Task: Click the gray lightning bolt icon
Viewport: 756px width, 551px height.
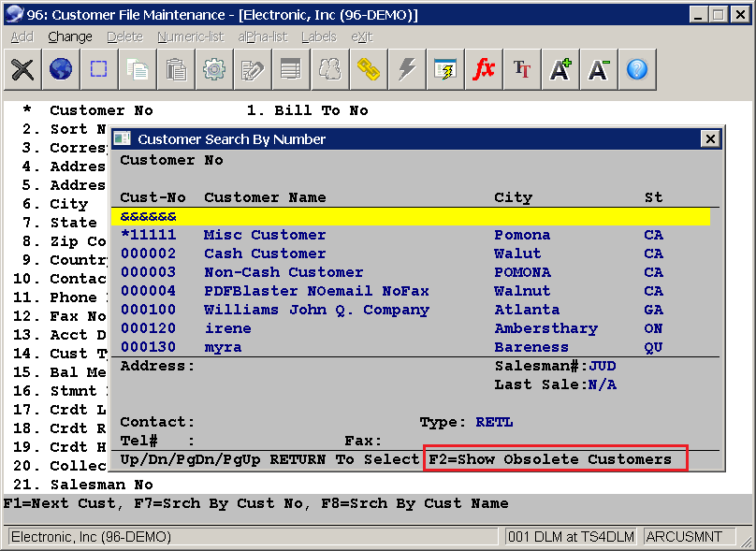Action: pos(406,69)
